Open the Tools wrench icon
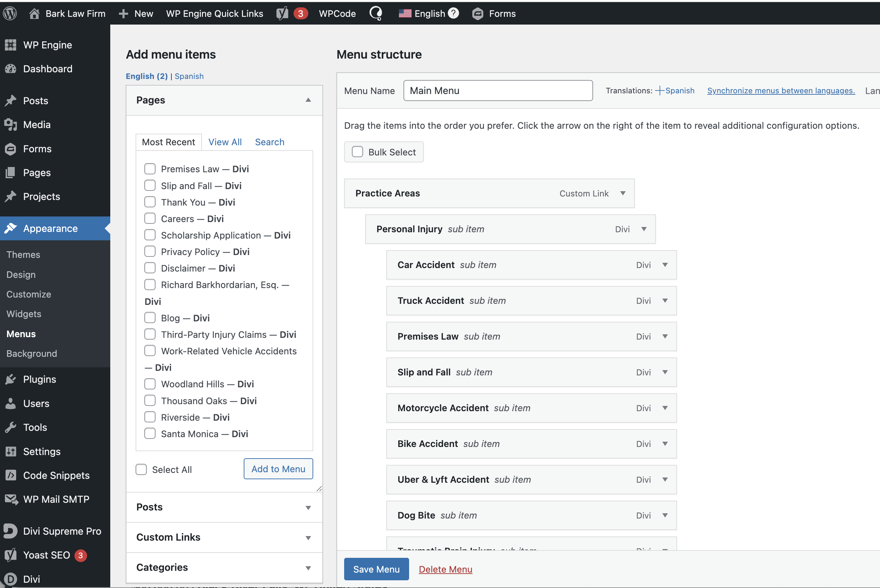The image size is (880, 588). pos(11,427)
